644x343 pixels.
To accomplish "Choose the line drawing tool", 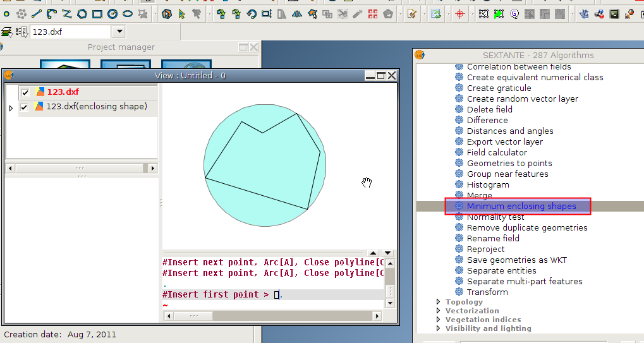I will click(x=37, y=13).
